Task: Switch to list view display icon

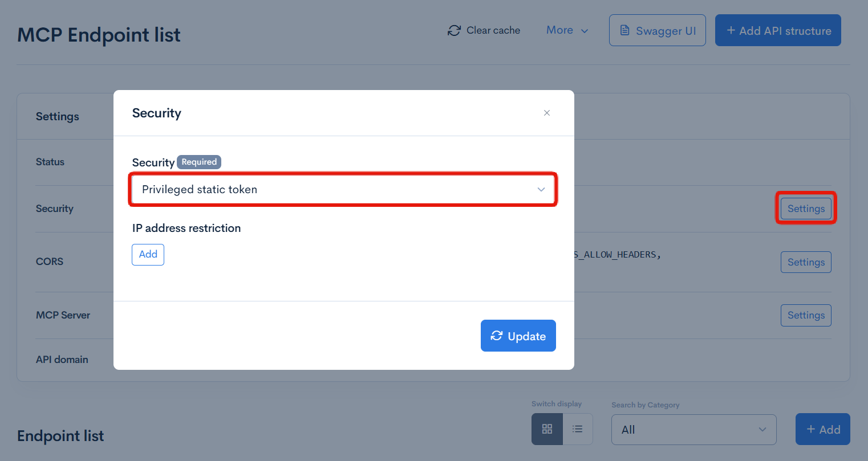Action: [578, 429]
